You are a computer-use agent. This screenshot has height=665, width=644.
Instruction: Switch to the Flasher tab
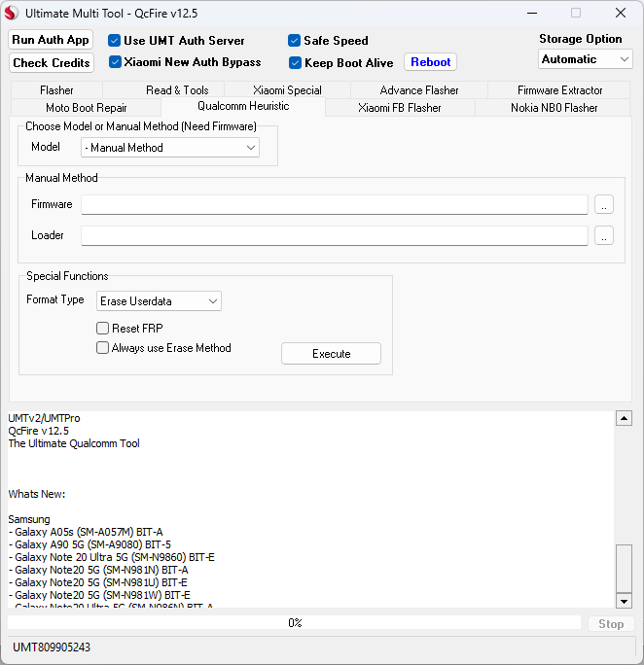click(x=56, y=90)
